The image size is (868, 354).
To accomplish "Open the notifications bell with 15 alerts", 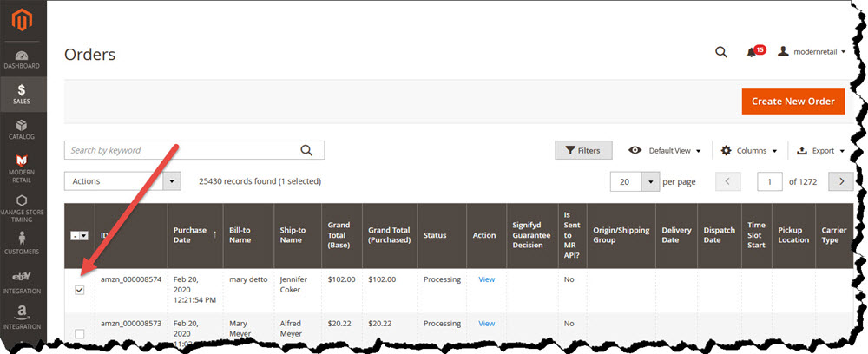I will pos(755,51).
